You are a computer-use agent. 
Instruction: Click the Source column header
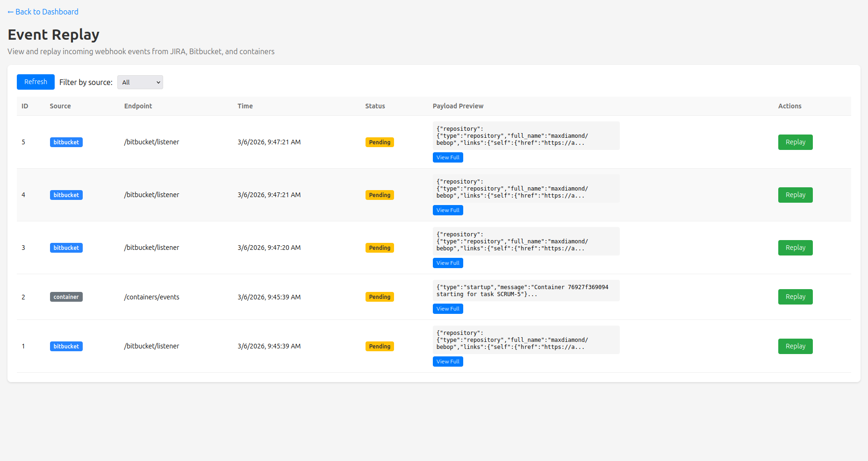(60, 106)
